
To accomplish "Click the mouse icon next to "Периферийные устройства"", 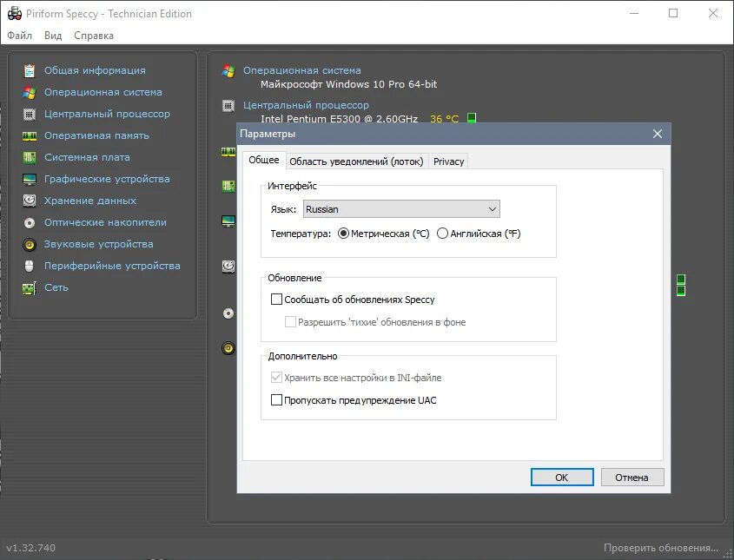I will click(29, 267).
